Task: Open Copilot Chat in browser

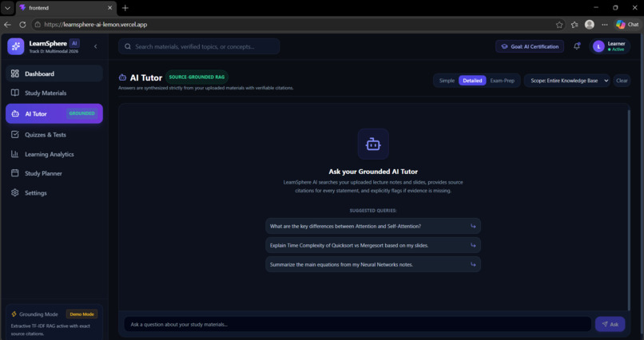Action: tap(627, 25)
